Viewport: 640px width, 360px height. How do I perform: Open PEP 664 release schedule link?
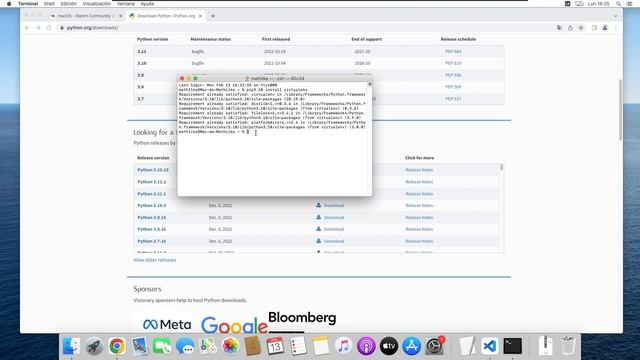tap(453, 52)
